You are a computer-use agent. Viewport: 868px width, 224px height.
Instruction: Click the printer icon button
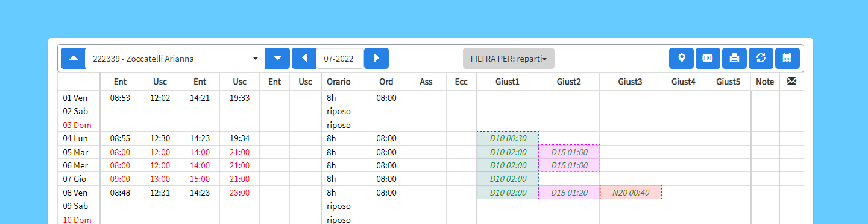[734, 59]
